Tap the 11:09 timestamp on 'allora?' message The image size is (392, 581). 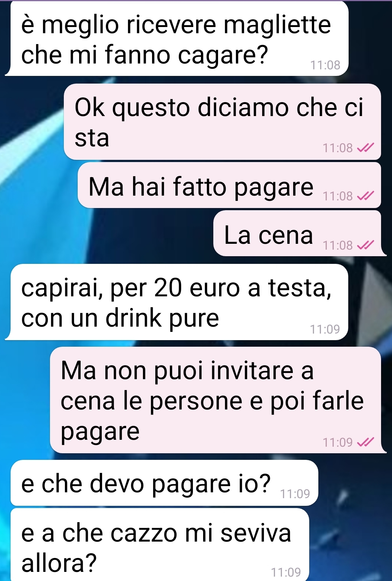pos(286,572)
